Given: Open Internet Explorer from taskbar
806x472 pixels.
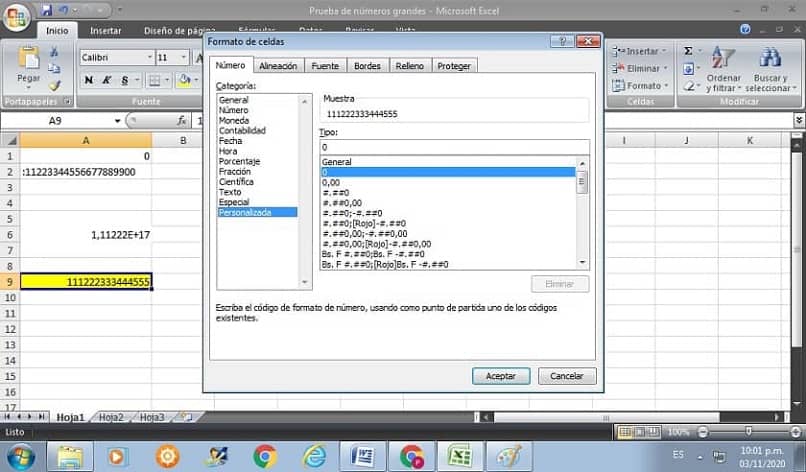Looking at the screenshot, I should point(315,457).
